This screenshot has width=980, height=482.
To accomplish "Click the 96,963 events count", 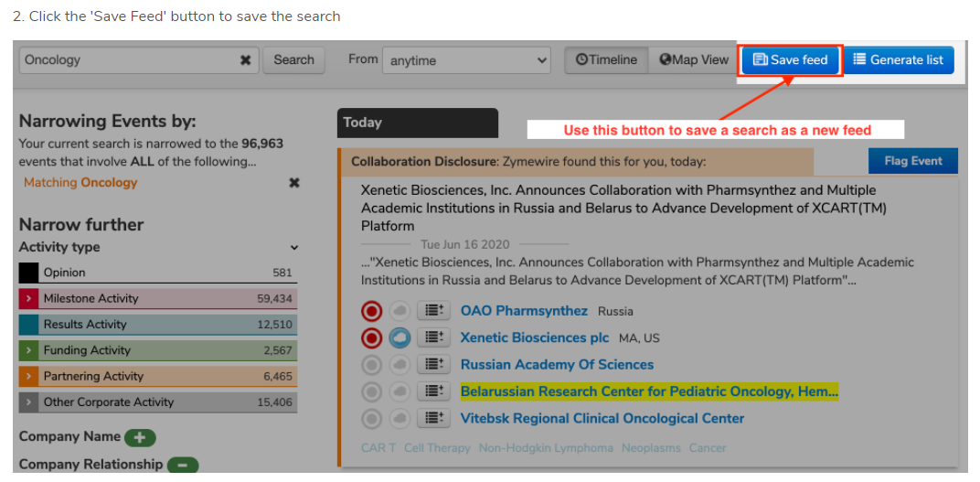I will coord(261,144).
